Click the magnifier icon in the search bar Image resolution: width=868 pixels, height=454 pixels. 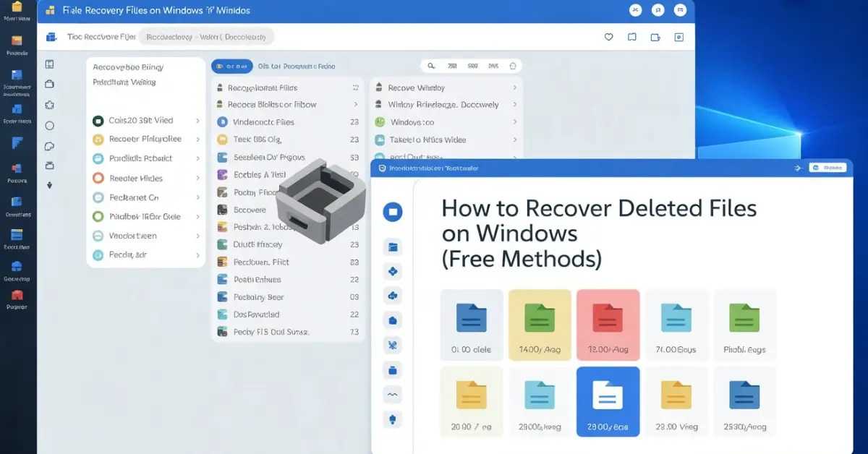tap(432, 65)
